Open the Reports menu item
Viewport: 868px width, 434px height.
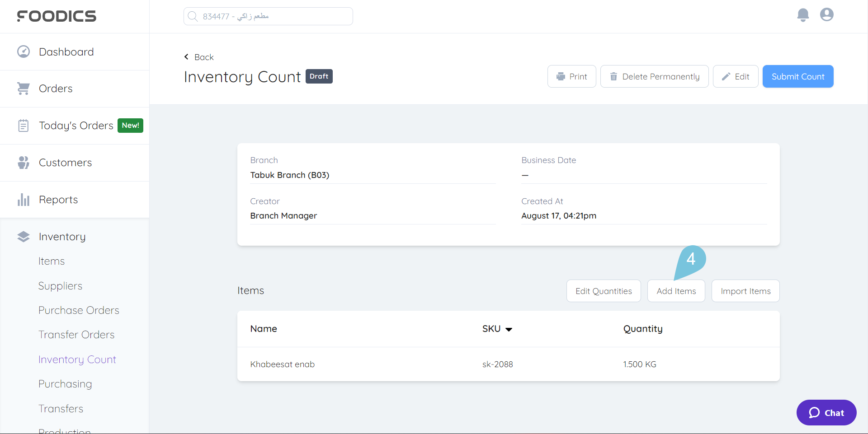[x=75, y=200]
